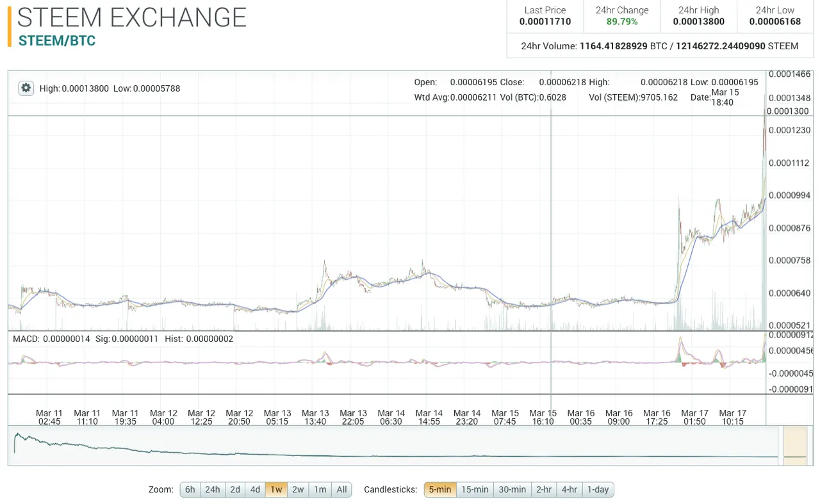Image resolution: width=820 pixels, height=504 pixels.
Task: Set zoom to 24h
Action: 212,490
